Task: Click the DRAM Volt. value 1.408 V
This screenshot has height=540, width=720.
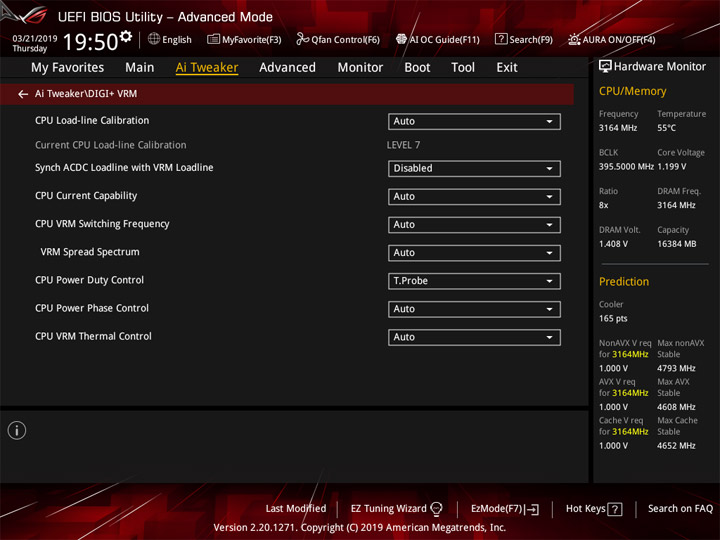Action: pyautogui.click(x=613, y=244)
